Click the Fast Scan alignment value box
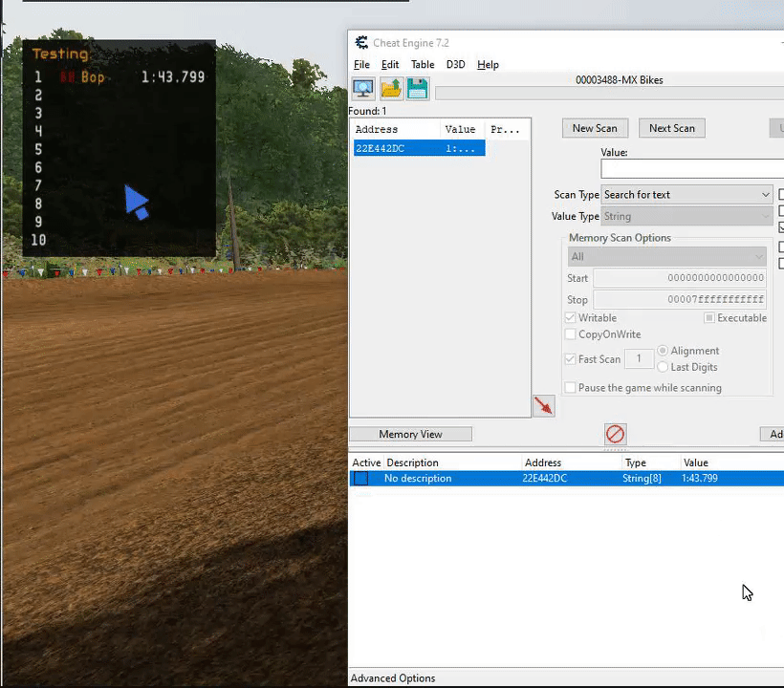 639,358
